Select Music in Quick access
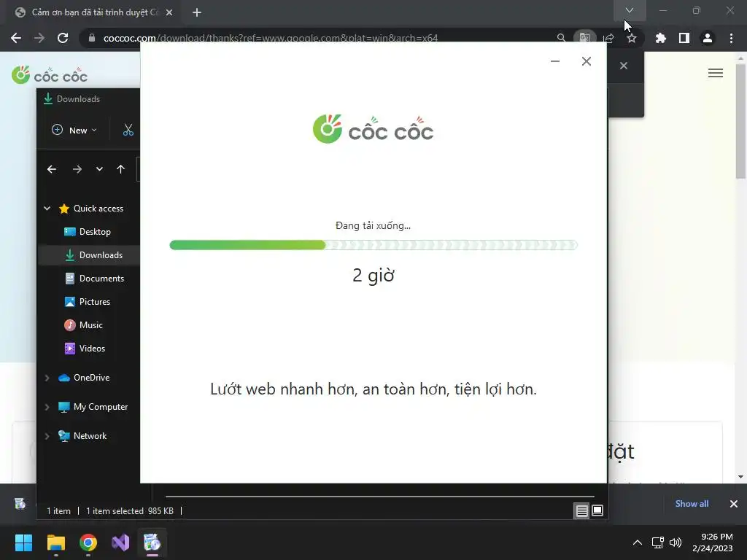 pos(90,324)
